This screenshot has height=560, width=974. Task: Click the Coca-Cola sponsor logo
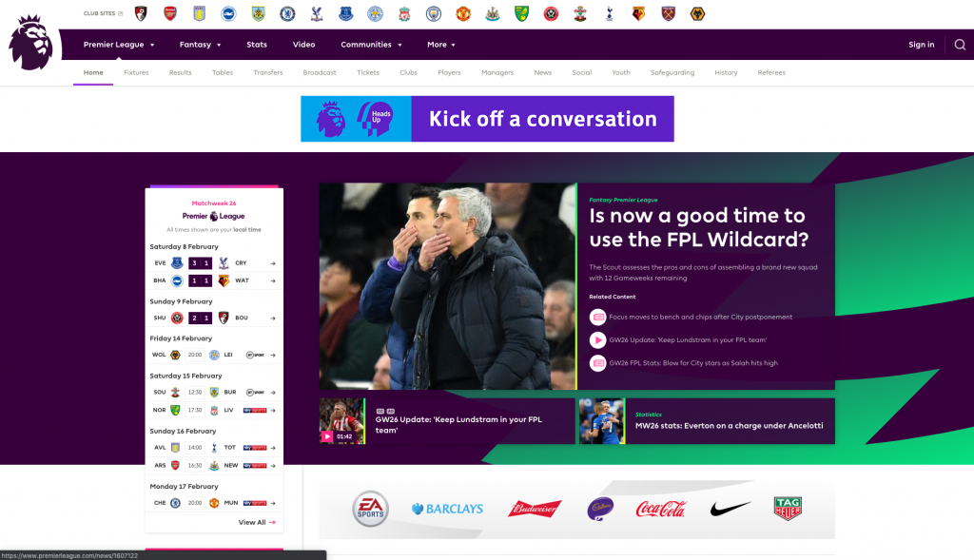point(660,509)
